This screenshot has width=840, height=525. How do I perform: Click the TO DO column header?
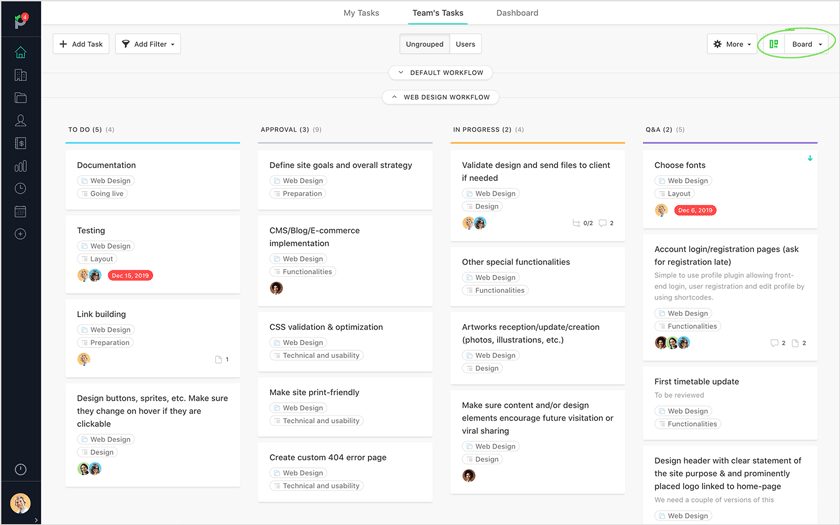click(x=91, y=130)
